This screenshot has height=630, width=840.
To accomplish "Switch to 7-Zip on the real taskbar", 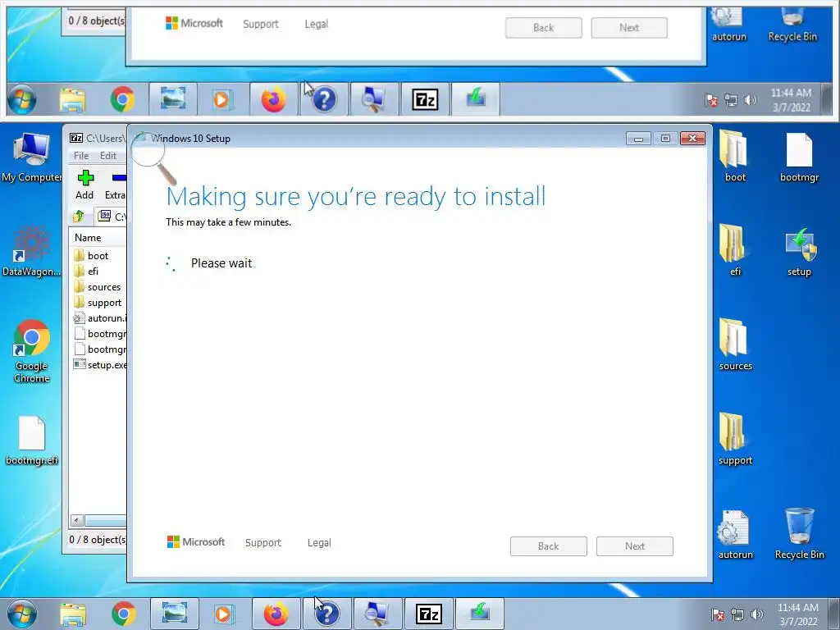I will [428, 614].
